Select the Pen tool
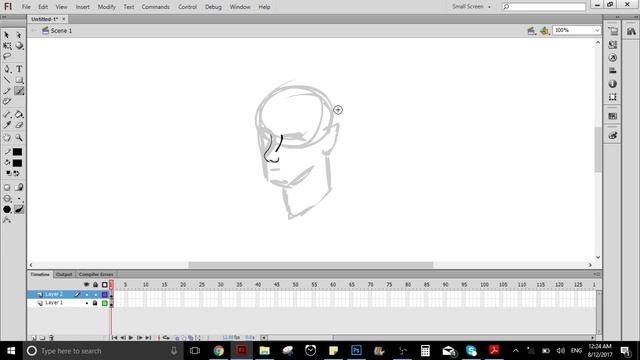 [7, 69]
